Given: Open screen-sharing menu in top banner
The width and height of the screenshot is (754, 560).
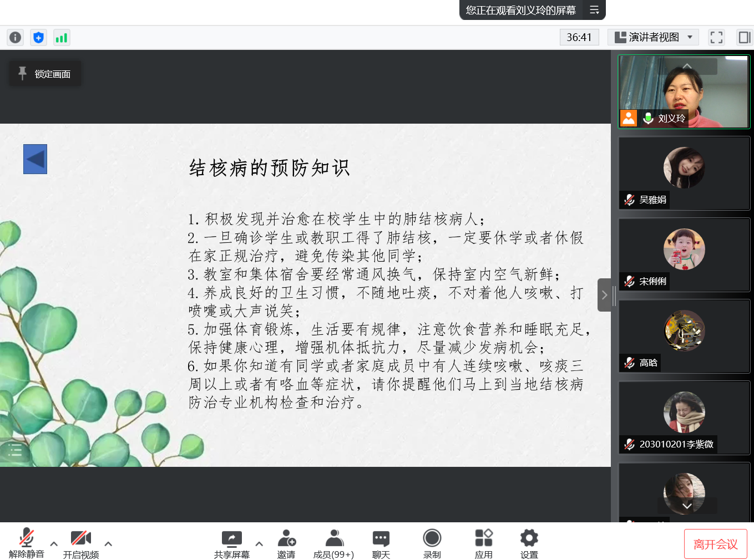Looking at the screenshot, I should (x=594, y=10).
